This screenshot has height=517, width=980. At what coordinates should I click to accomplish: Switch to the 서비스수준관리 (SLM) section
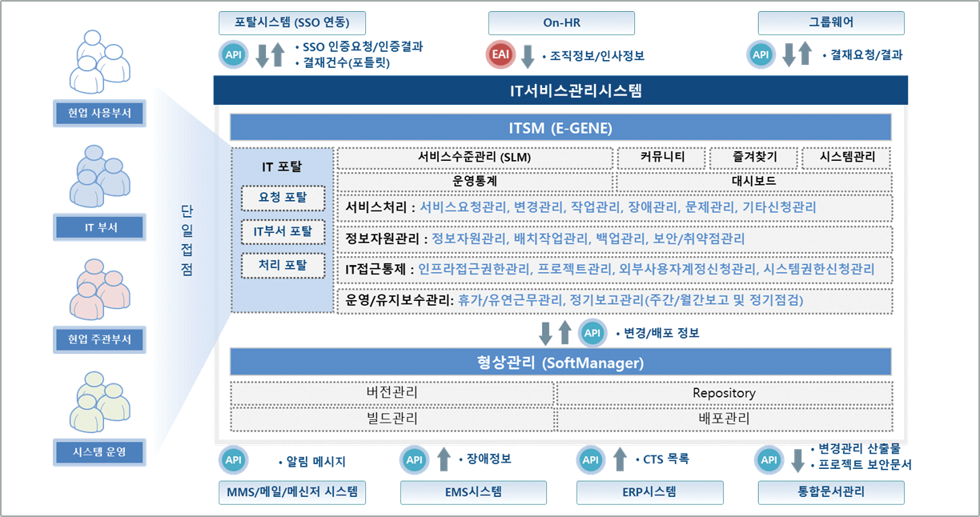click(x=475, y=158)
